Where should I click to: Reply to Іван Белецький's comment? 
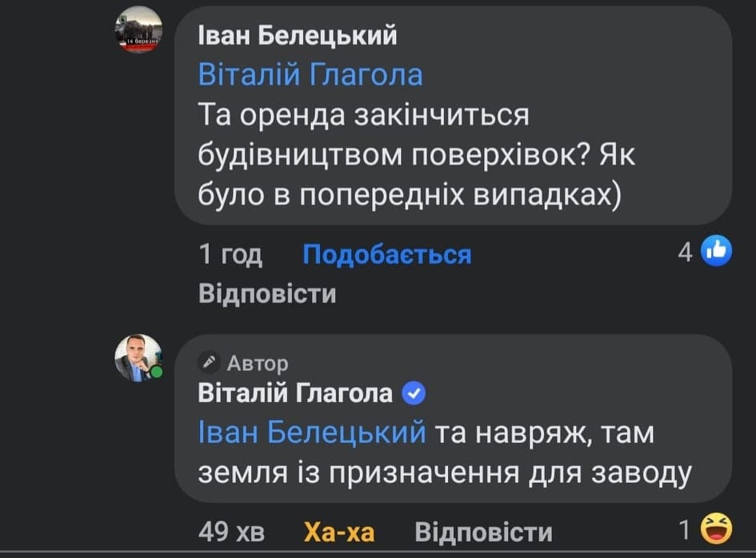tap(267, 293)
